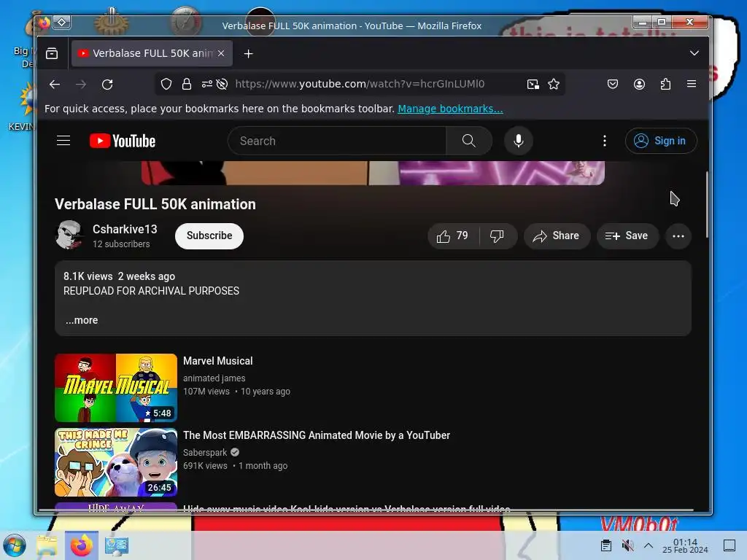
Task: Open a new tab with plus
Action: coord(248,53)
